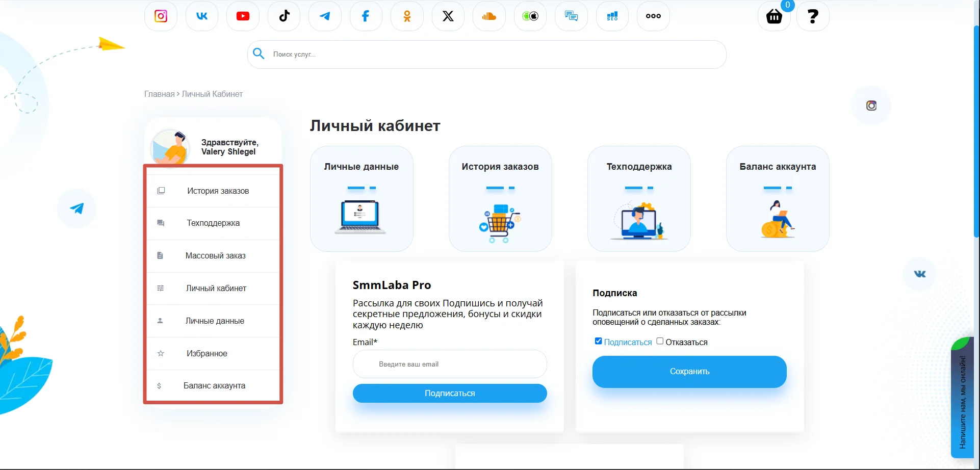Go to Главная in the breadcrumb
Image resolution: width=980 pixels, height=470 pixels.
(x=159, y=94)
